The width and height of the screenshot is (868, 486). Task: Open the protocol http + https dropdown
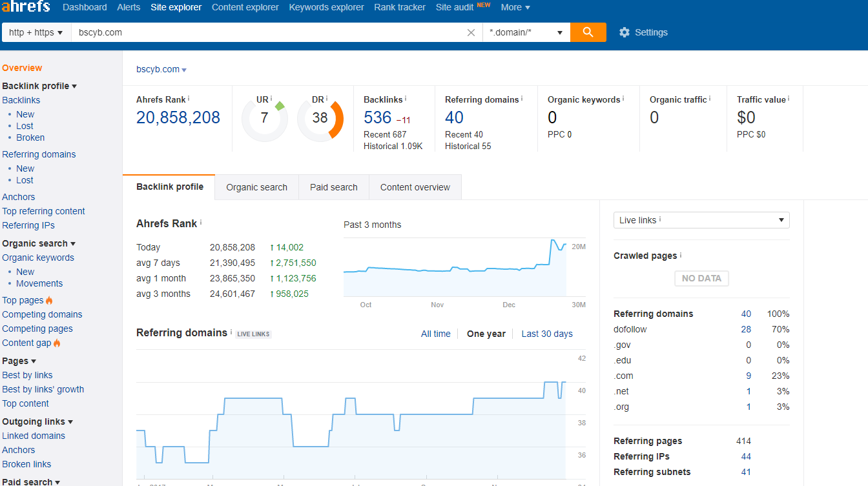(36, 32)
